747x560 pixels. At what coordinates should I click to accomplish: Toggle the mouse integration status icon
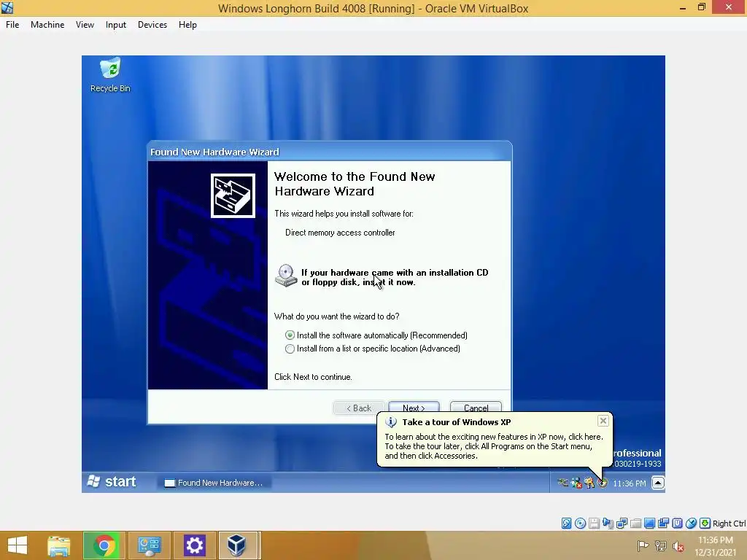[x=692, y=524]
